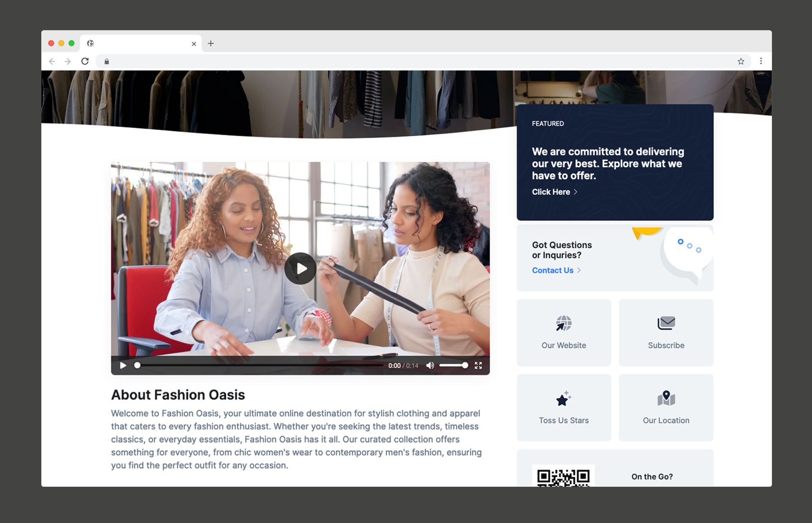Reload the page with the refresh icon
812x523 pixels.
click(85, 61)
